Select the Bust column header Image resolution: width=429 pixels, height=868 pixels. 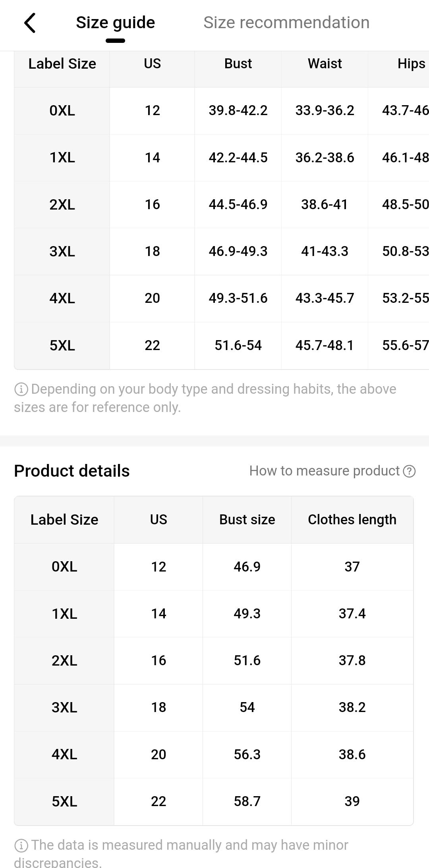click(x=238, y=64)
